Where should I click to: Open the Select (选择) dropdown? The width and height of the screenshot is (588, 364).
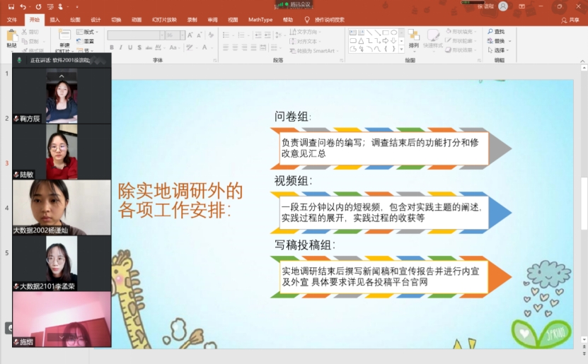coord(498,50)
